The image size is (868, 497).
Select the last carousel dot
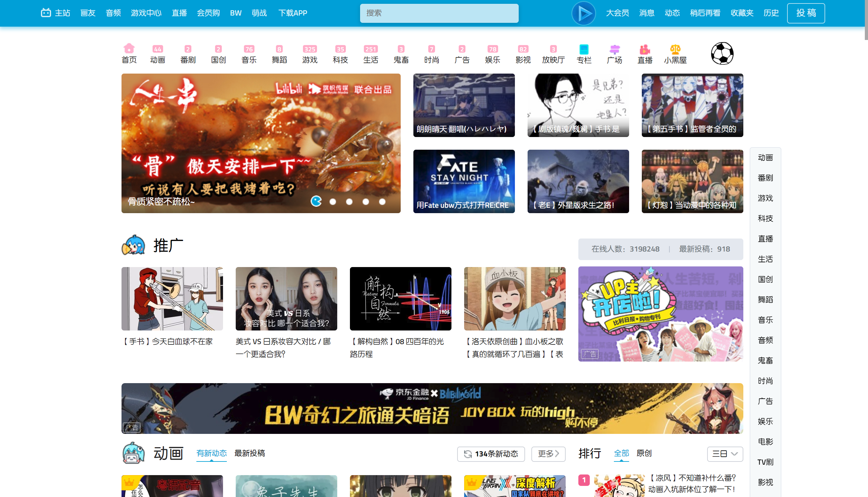pyautogui.click(x=382, y=202)
